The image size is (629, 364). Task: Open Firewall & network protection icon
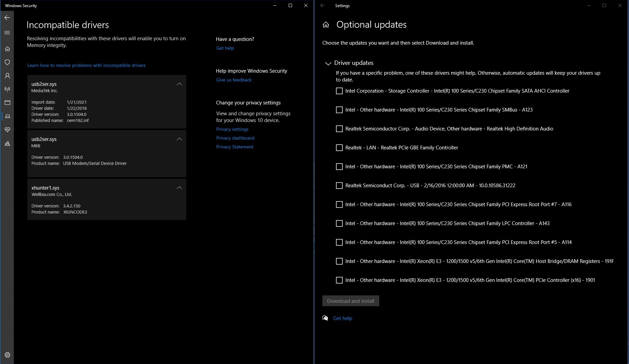coord(7,89)
